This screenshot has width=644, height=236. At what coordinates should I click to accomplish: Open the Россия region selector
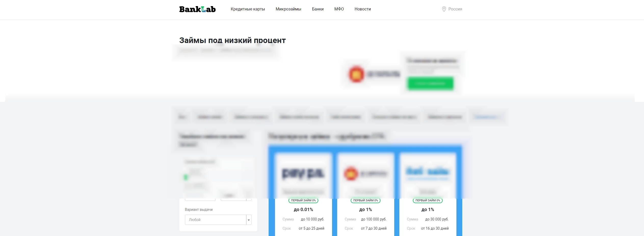tap(452, 9)
